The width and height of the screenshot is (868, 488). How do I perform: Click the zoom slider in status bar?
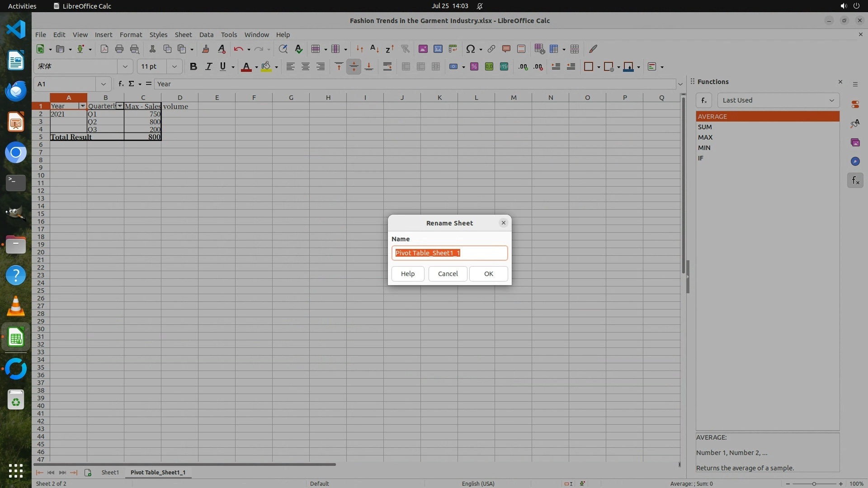coord(814,483)
